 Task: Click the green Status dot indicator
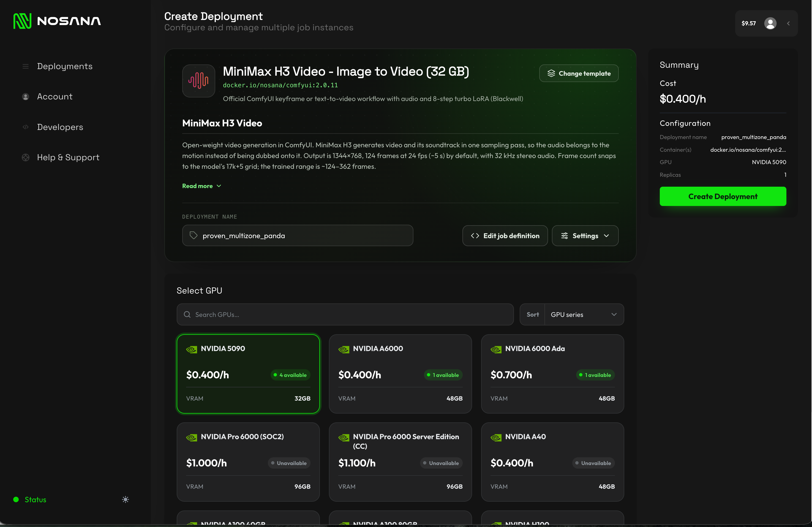point(16,499)
